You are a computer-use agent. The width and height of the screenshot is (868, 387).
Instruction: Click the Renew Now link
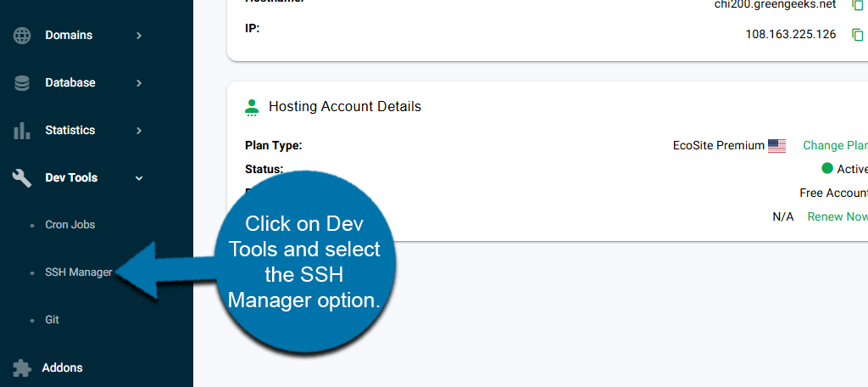837,216
